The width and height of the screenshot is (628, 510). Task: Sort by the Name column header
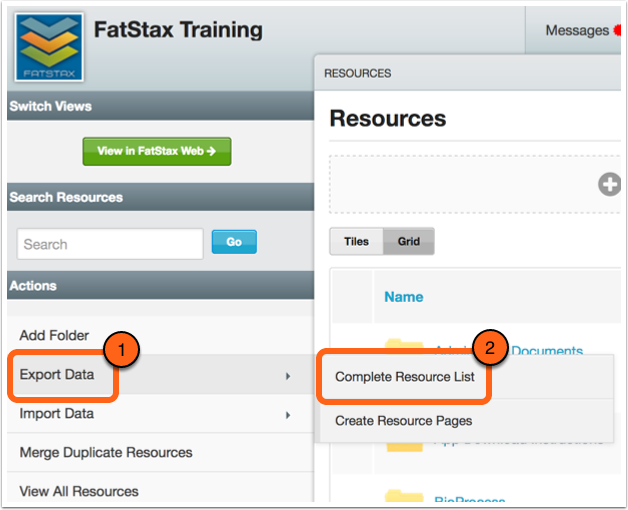coord(404,297)
